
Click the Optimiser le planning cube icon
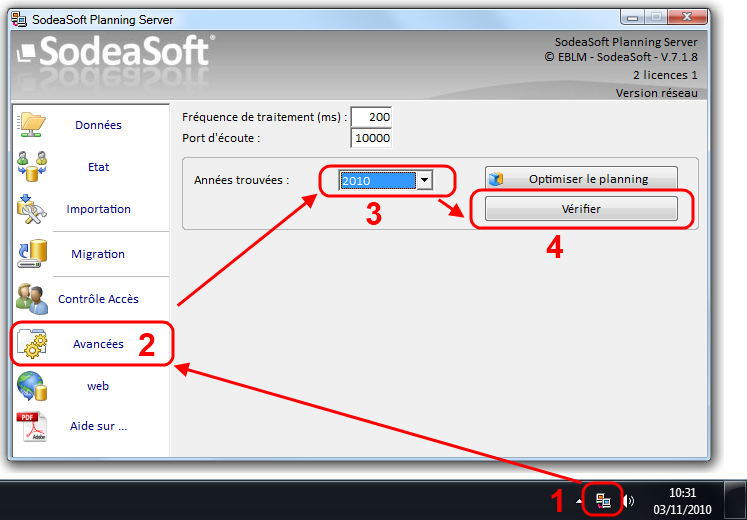[496, 179]
